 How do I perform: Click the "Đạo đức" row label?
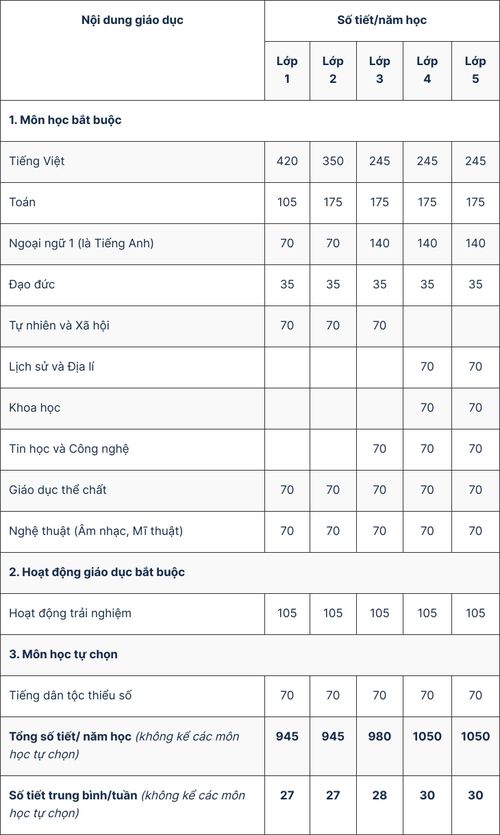(x=32, y=284)
